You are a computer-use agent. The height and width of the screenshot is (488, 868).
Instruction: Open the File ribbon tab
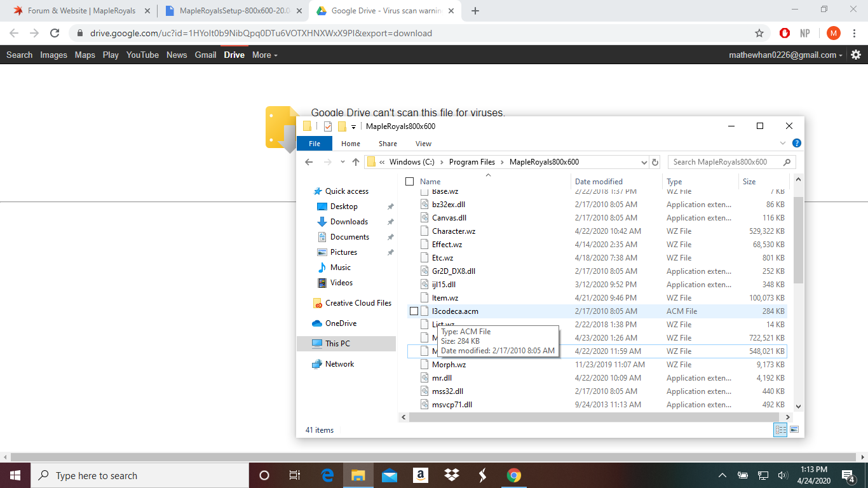point(315,144)
